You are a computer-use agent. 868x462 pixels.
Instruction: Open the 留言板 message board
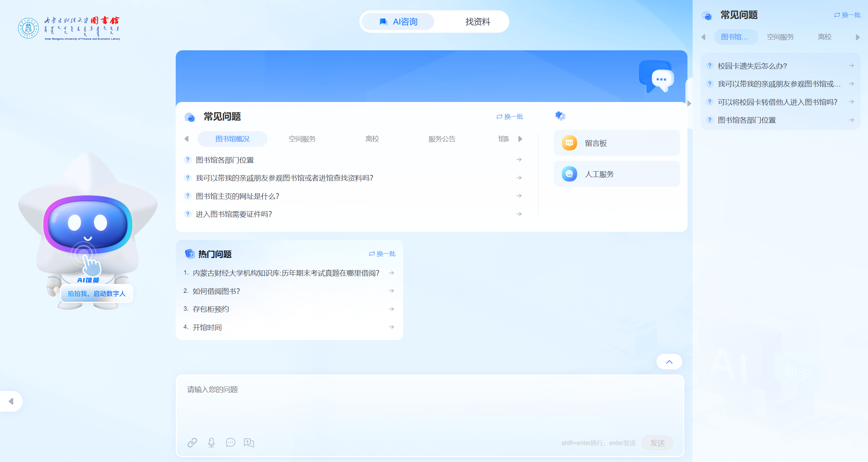pos(616,143)
